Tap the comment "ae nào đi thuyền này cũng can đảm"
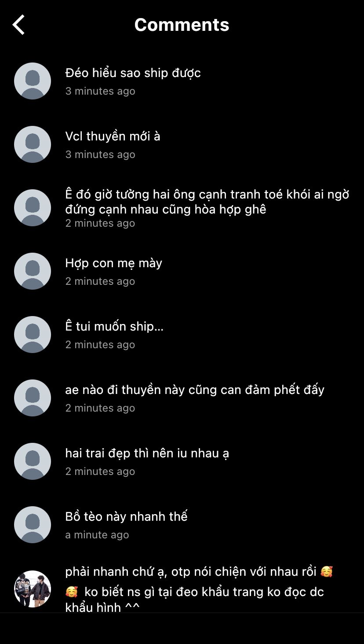364x644 pixels. click(195, 390)
